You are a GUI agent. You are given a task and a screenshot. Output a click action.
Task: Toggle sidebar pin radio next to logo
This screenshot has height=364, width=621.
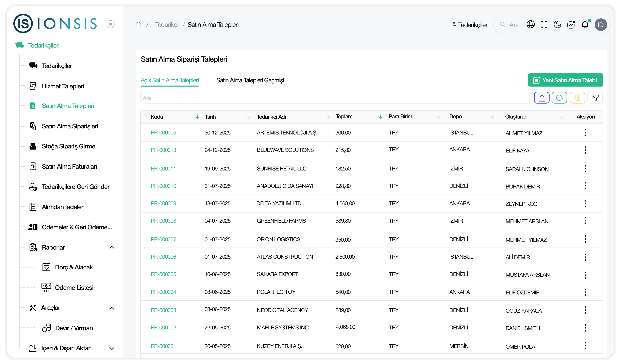coord(111,24)
